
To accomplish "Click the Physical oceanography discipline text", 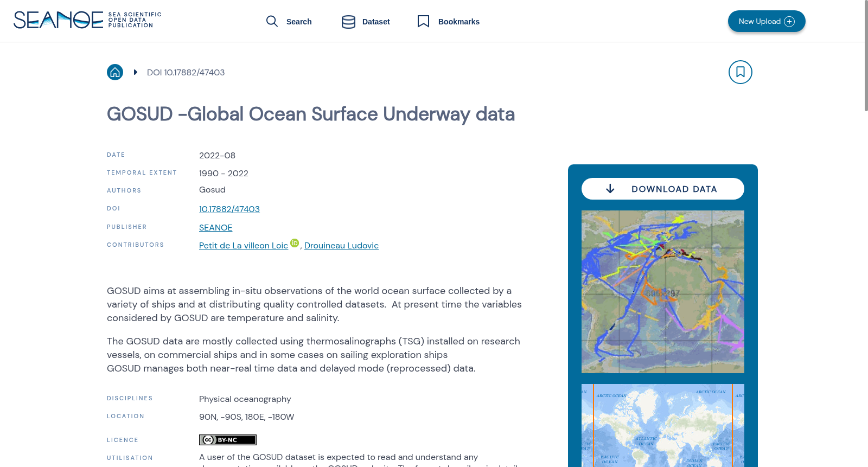I will click(245, 399).
